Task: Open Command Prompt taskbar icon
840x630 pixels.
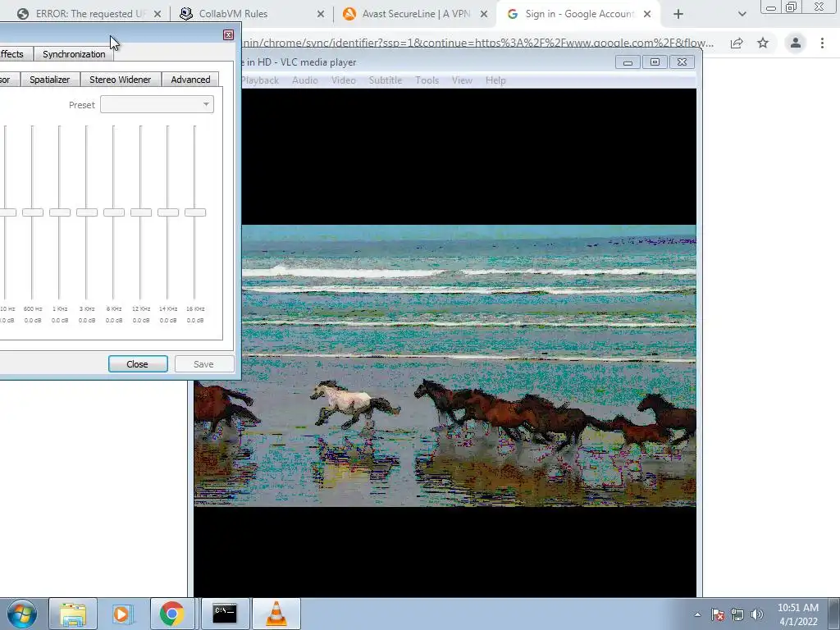Action: coord(225,614)
